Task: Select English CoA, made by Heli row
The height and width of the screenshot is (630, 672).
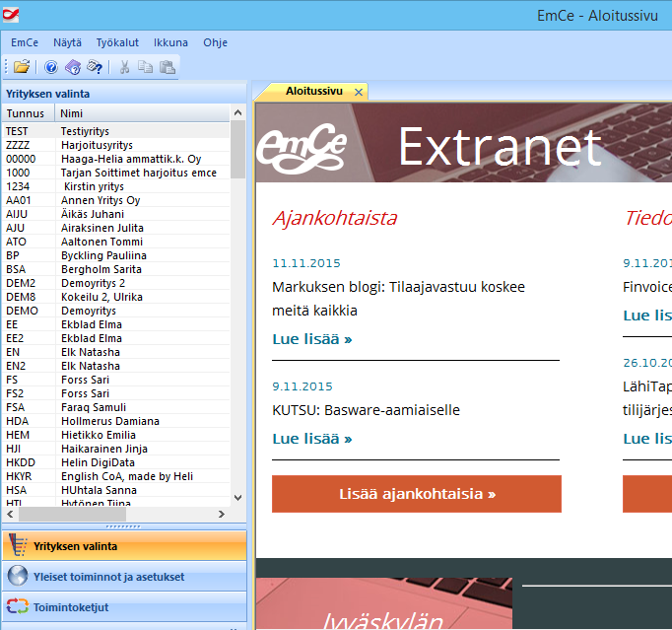Action: tap(116, 476)
